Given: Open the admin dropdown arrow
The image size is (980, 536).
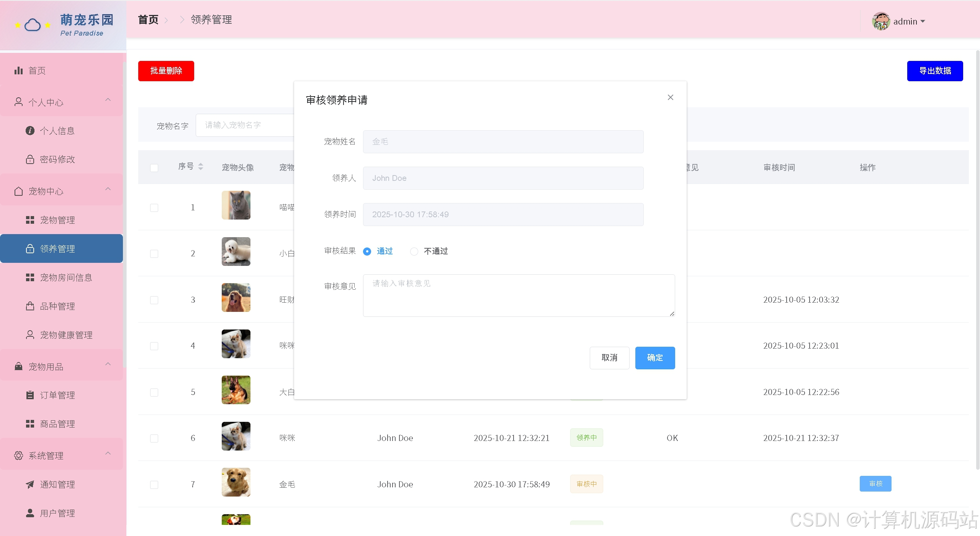Looking at the screenshot, I should pyautogui.click(x=923, y=21).
